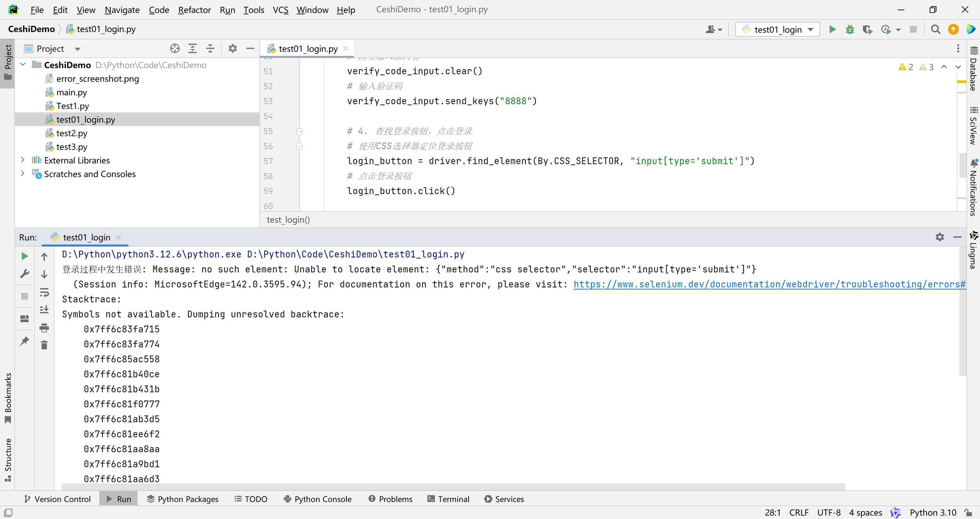Viewport: 980px width, 519px height.
Task: Run test01_login with the green toolbar arrow
Action: point(832,29)
